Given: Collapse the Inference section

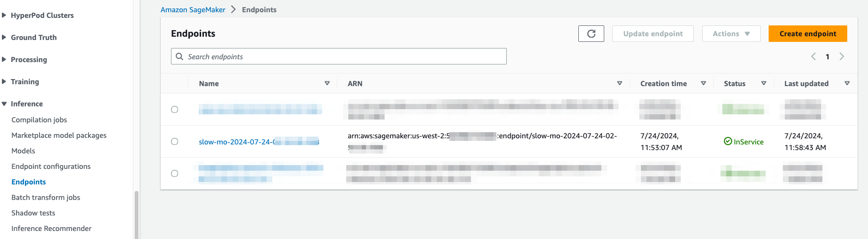Looking at the screenshot, I should (x=4, y=104).
